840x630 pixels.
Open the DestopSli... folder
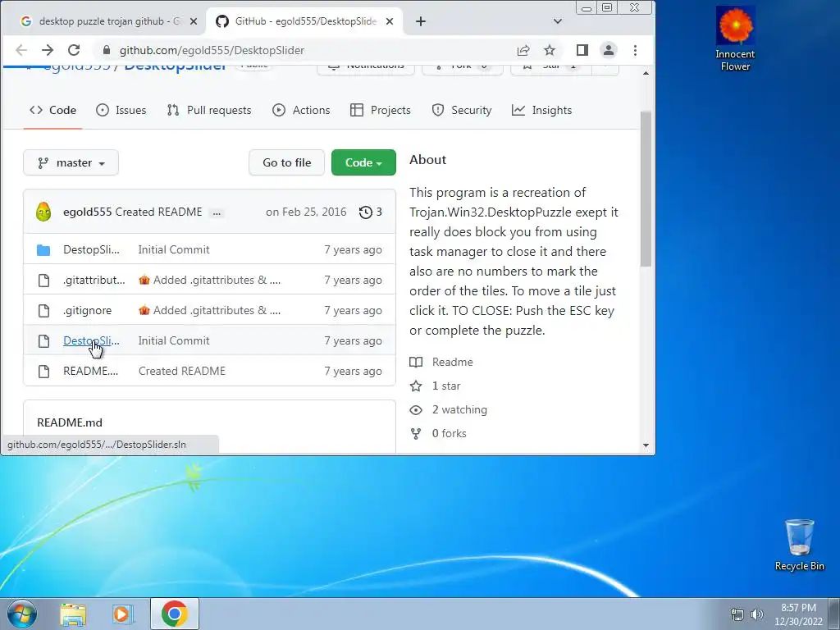click(x=91, y=249)
